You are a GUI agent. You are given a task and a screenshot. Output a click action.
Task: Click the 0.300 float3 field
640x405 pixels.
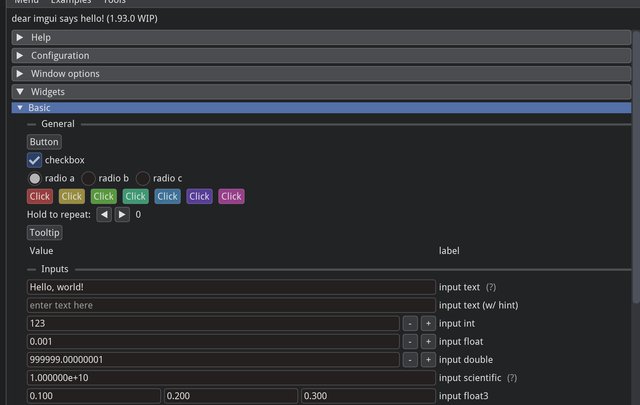point(368,396)
